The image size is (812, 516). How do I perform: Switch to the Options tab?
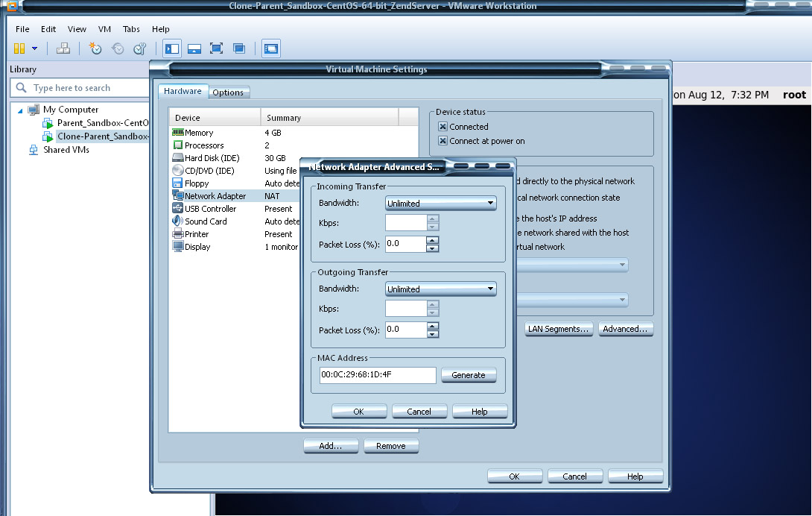pos(228,92)
